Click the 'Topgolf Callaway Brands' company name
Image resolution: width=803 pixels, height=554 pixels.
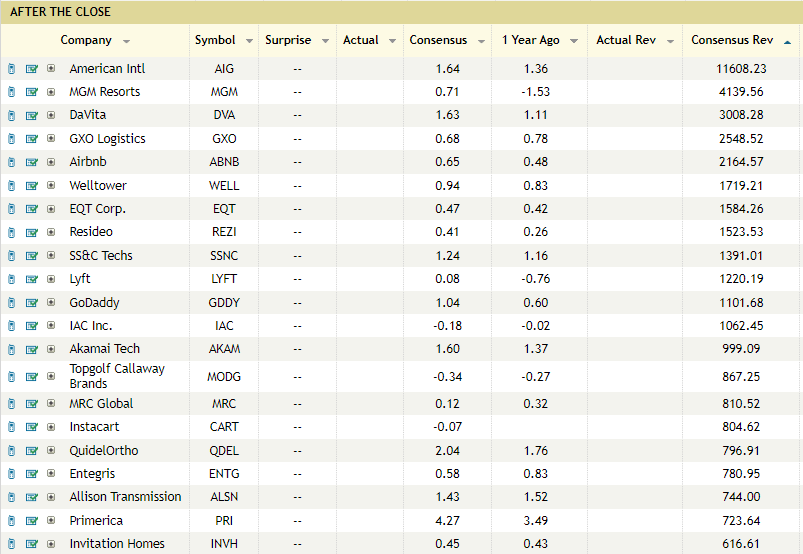click(117, 376)
